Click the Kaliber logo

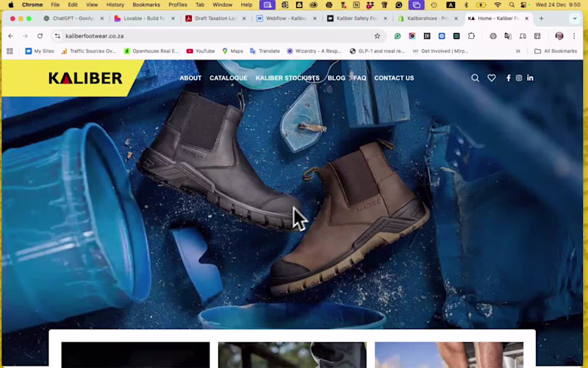(x=85, y=78)
